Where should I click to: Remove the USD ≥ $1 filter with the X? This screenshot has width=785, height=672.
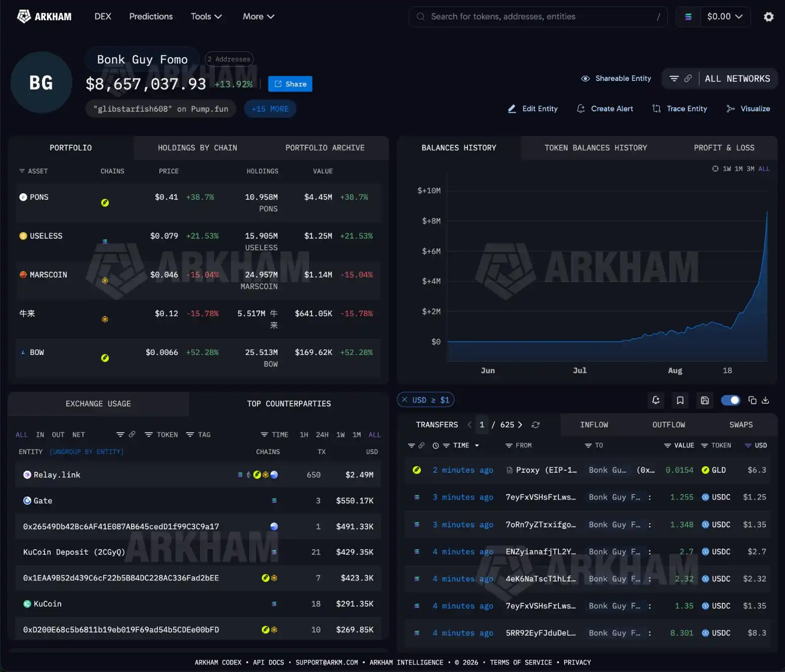pyautogui.click(x=405, y=400)
